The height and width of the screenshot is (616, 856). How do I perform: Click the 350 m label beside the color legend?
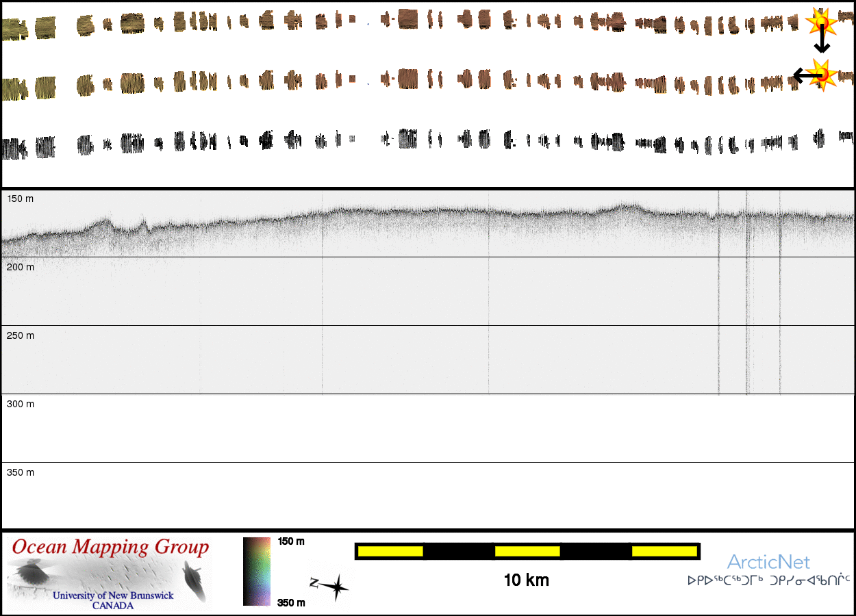pos(291,602)
